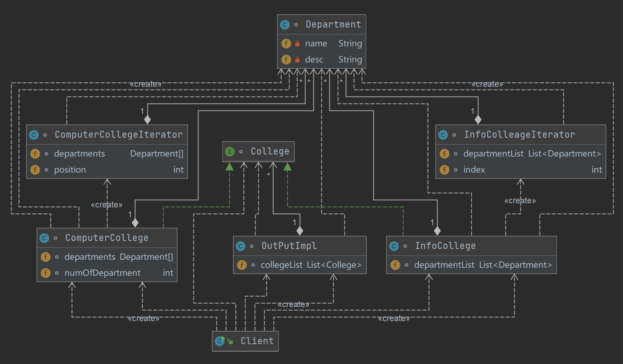The image size is (623, 364).
Task: Click the composition diamond above OutPutImpl
Action: [299, 230]
